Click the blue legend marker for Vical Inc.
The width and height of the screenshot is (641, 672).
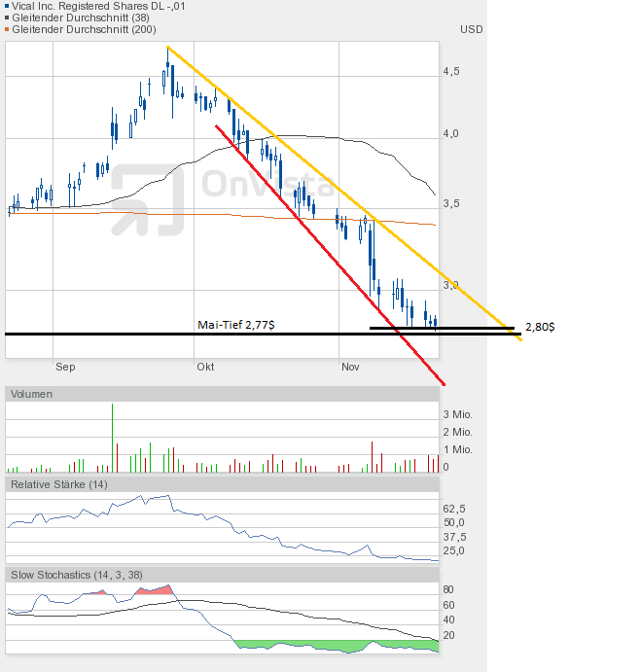pyautogui.click(x=7, y=6)
